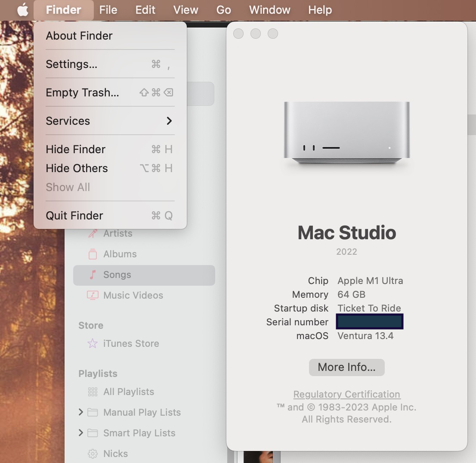Click the Albums icon in Music sidebar
Screen dimensions: 476x463
point(93,254)
